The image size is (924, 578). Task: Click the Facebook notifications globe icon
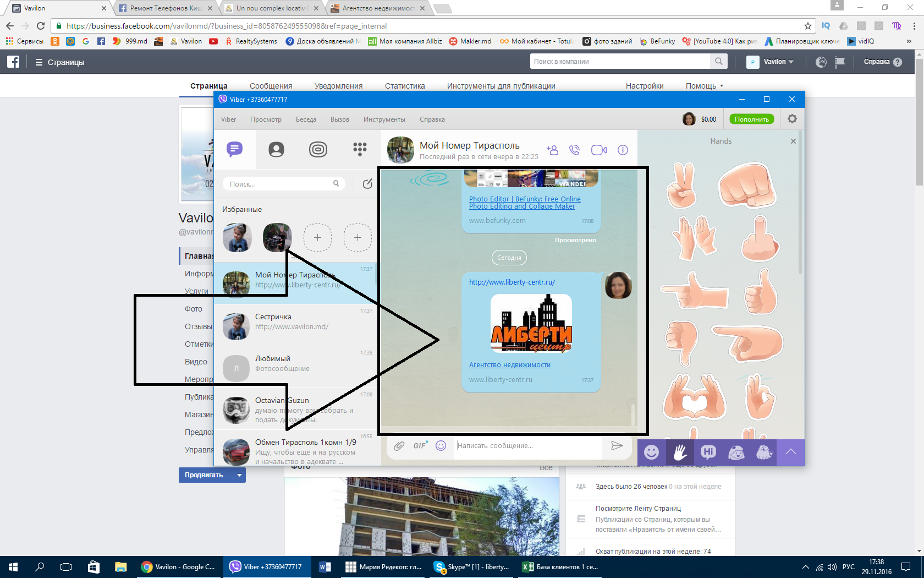[821, 62]
